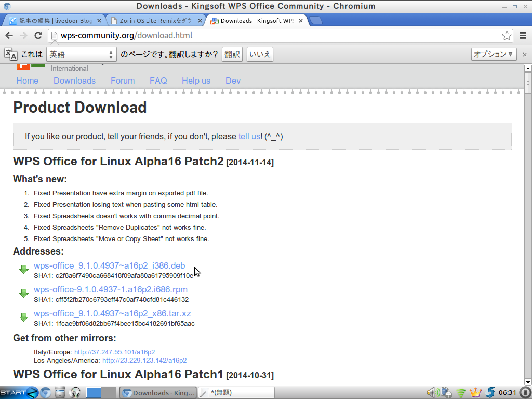Viewport: 532px width, 399px height.
Task: Close the Downloads - Kingsoft tab
Action: pos(301,21)
